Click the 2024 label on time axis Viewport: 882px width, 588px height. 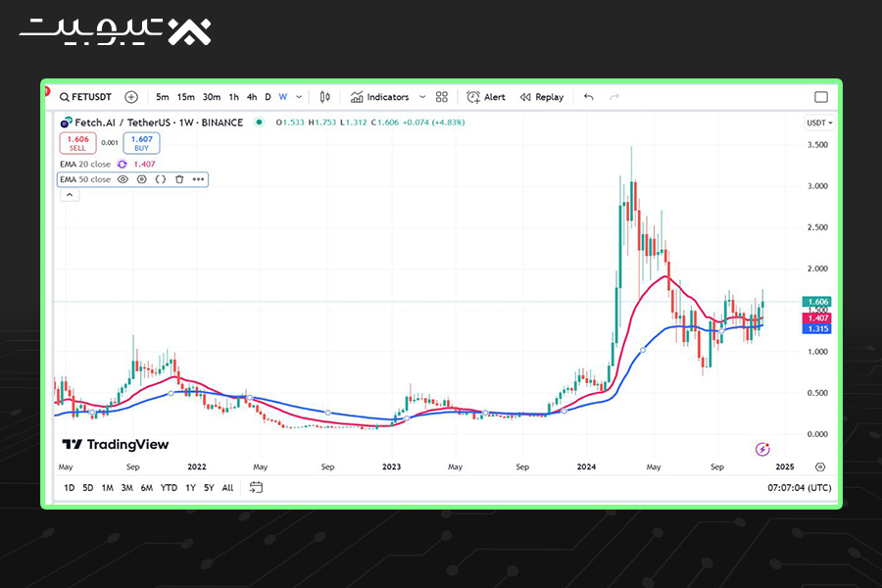point(586,467)
